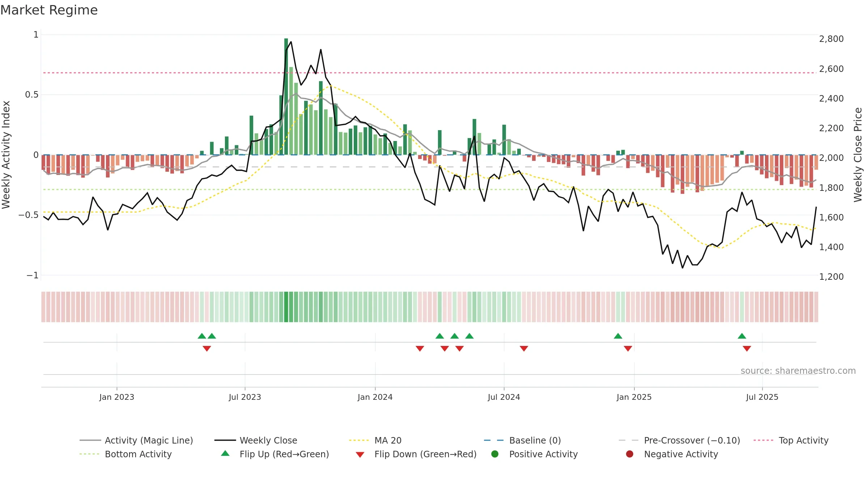Click the tallest dark green activity bar
Image resolution: width=868 pixels, height=488 pixels.
pyautogui.click(x=286, y=97)
